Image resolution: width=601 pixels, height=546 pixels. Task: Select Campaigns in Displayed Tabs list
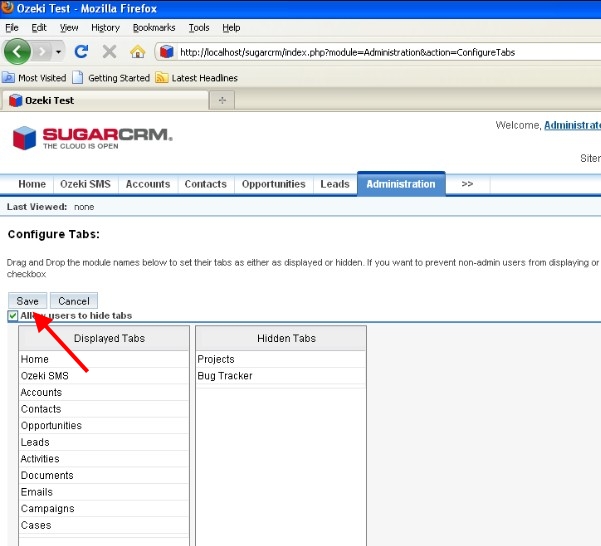click(x=104, y=509)
